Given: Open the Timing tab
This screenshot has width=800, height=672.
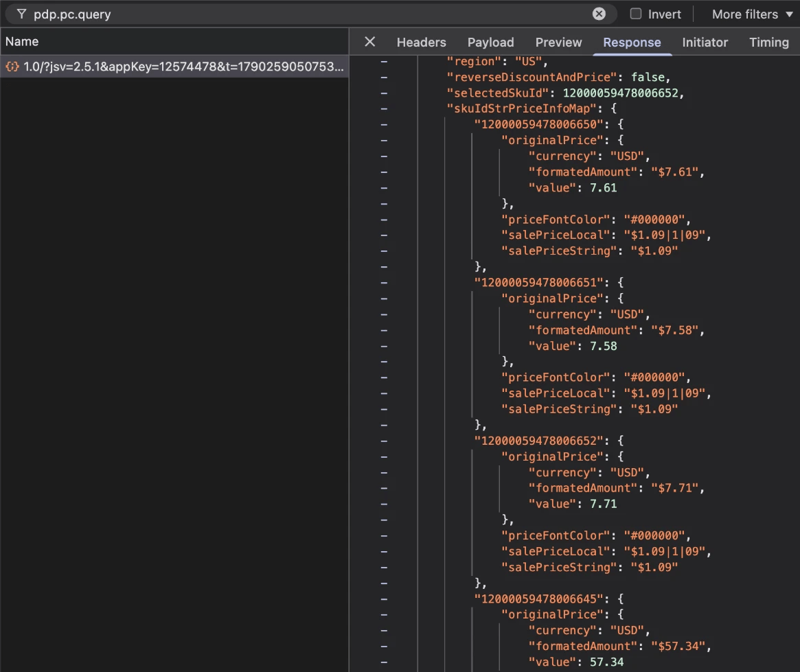Looking at the screenshot, I should coord(768,43).
